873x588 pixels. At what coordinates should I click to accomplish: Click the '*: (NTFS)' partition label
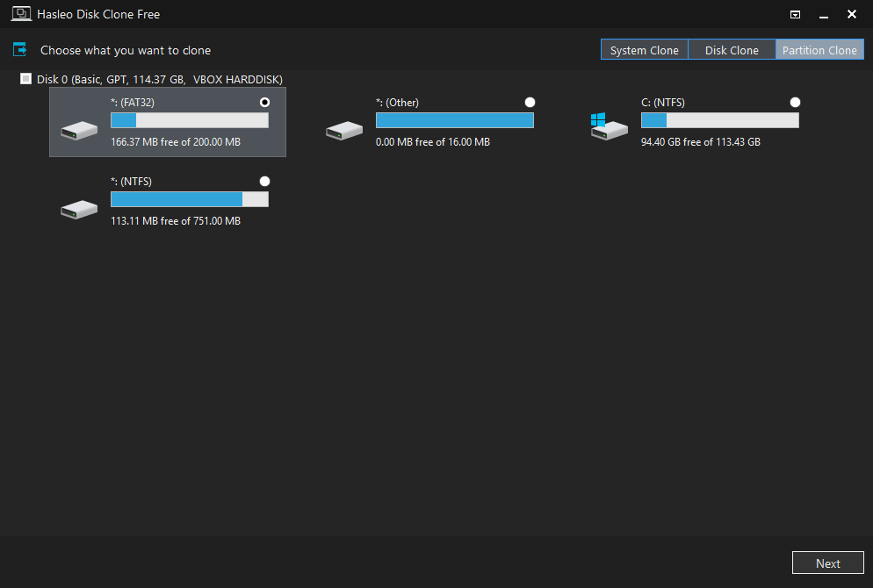(131, 182)
